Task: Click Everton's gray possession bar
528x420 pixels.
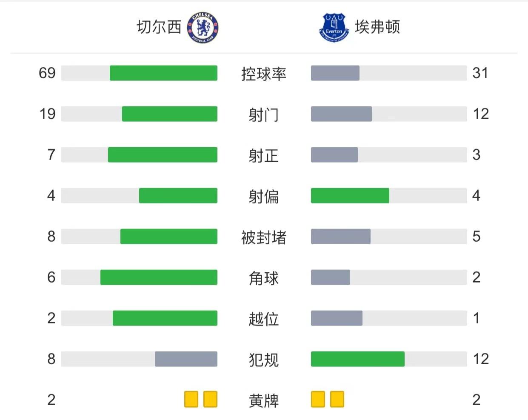Action: tap(335, 73)
